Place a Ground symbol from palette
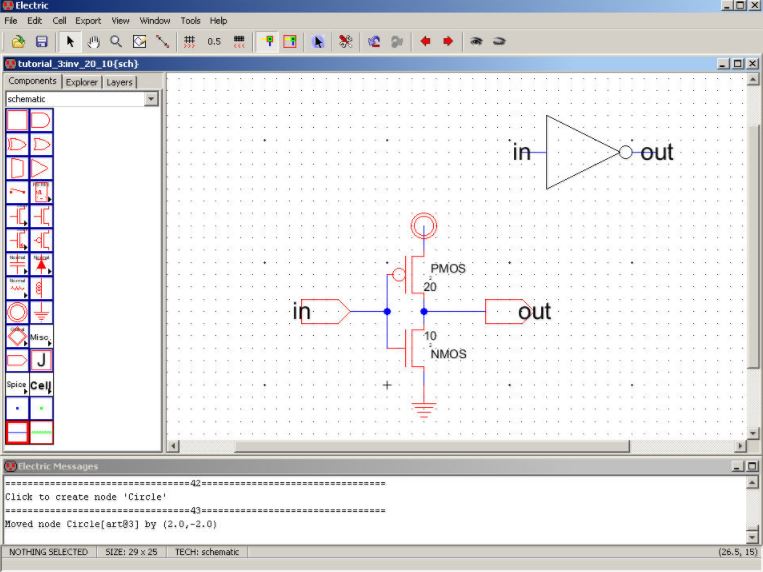The image size is (763, 572). tap(42, 313)
